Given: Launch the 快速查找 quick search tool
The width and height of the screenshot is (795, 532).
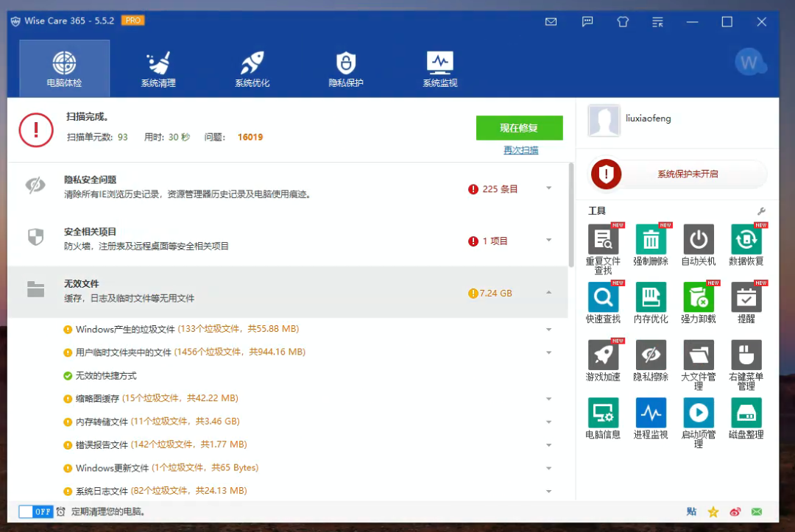Looking at the screenshot, I should 604,302.
